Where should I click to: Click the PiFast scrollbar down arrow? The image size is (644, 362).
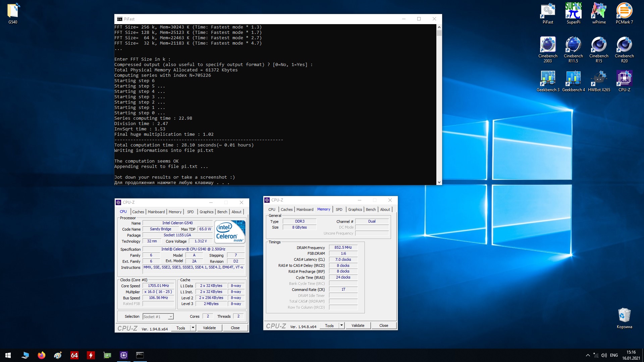[x=439, y=182]
